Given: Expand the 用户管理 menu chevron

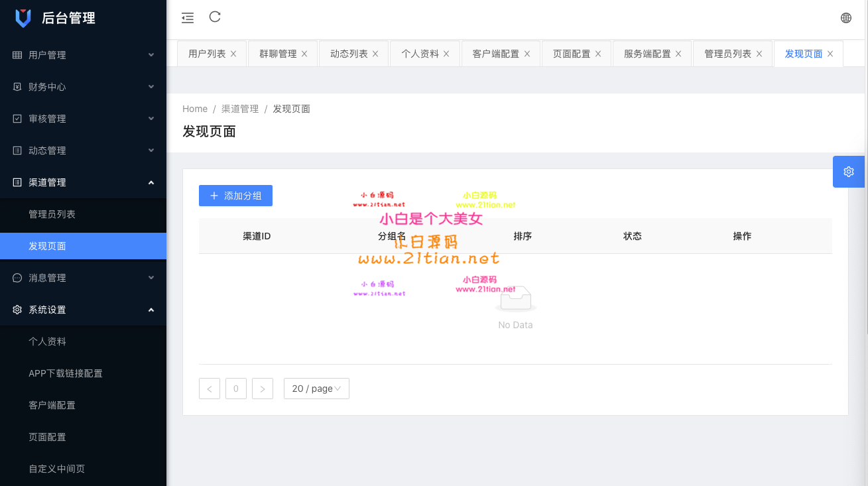Looking at the screenshot, I should click(x=151, y=55).
